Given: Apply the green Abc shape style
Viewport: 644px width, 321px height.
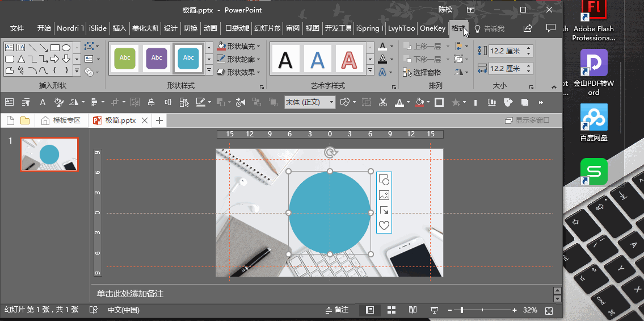Looking at the screenshot, I should [x=124, y=58].
